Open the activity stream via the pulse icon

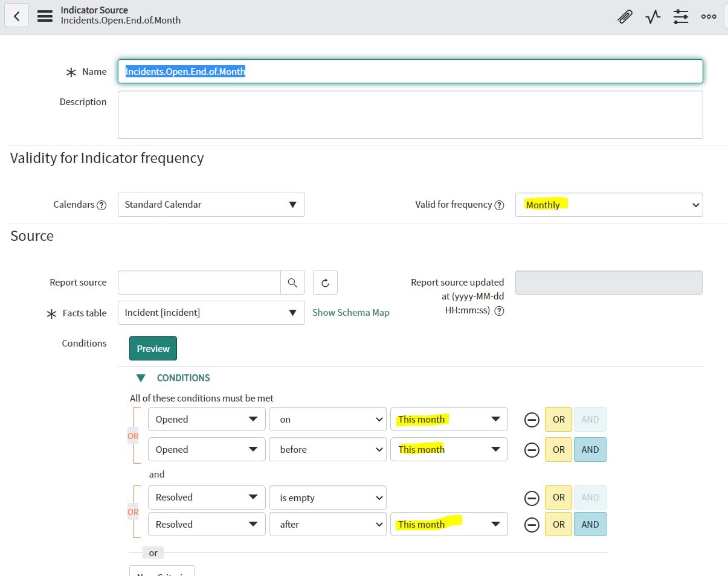(x=652, y=16)
